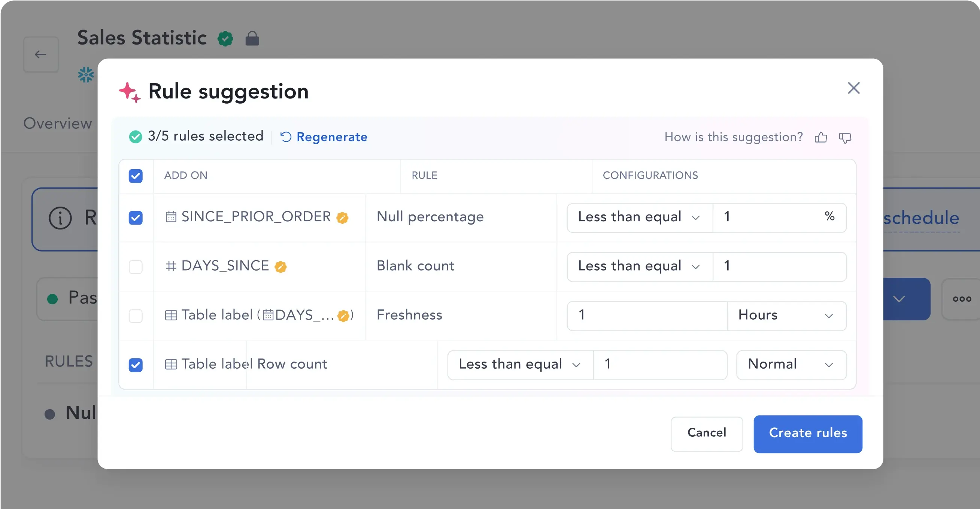Toggle the select-all checkbox in header
This screenshot has width=980, height=509.
[136, 176]
